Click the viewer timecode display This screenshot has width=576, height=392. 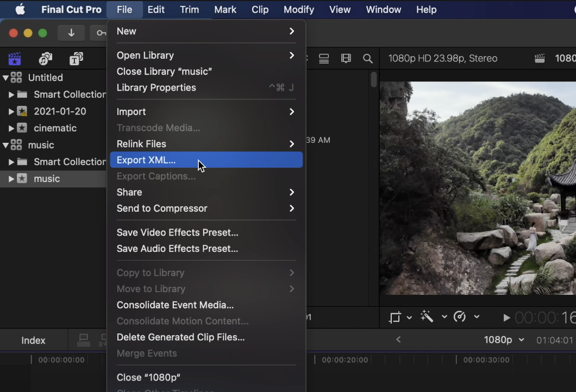point(545,318)
